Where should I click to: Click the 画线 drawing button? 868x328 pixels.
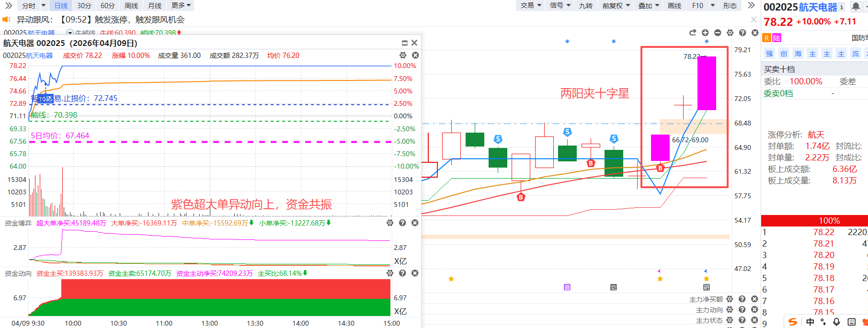click(x=674, y=5)
